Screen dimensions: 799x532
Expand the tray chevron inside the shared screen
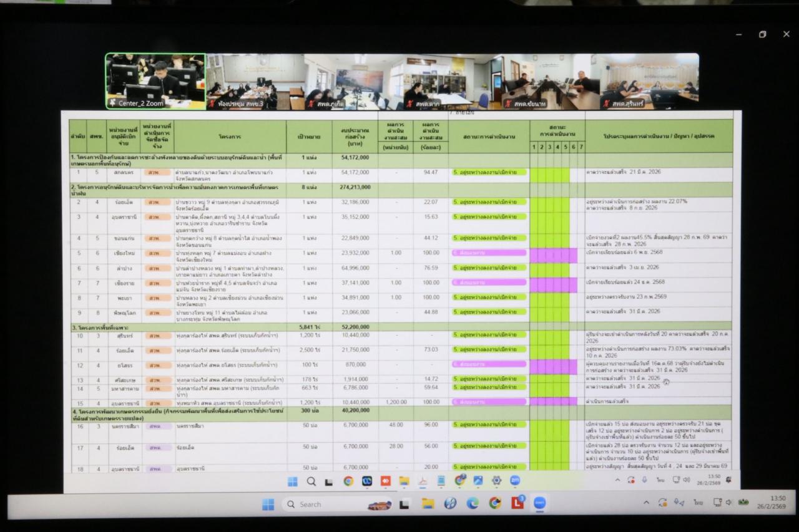(618, 480)
